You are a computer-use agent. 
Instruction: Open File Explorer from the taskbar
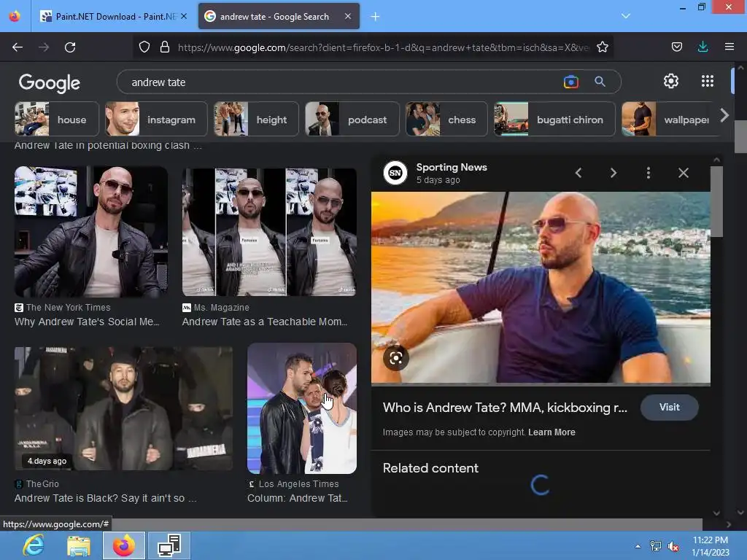pos(79,545)
